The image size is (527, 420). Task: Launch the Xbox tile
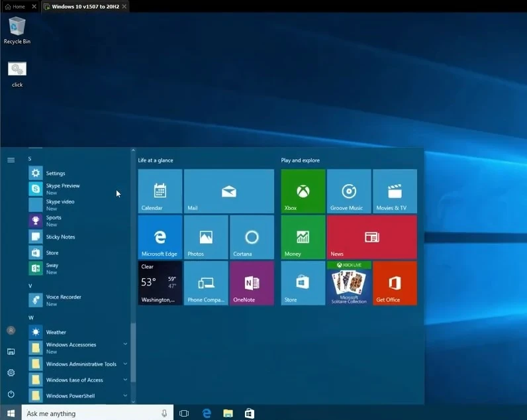click(303, 191)
